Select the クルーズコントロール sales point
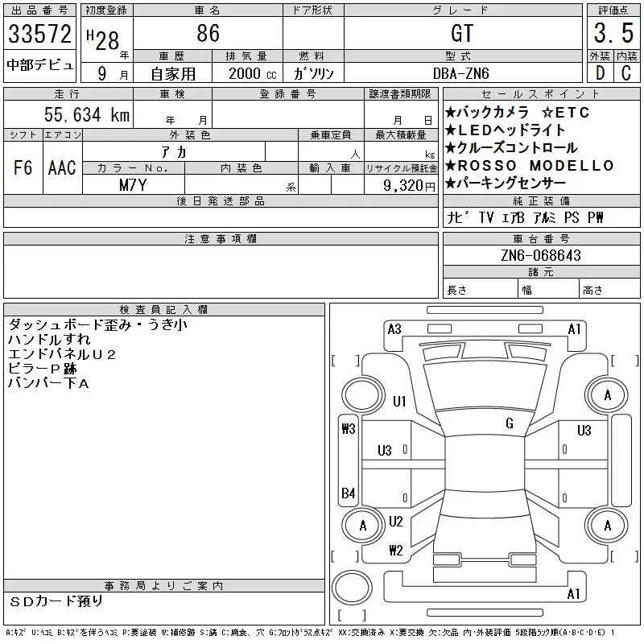Screen dimensions: 644x644 point(511,148)
